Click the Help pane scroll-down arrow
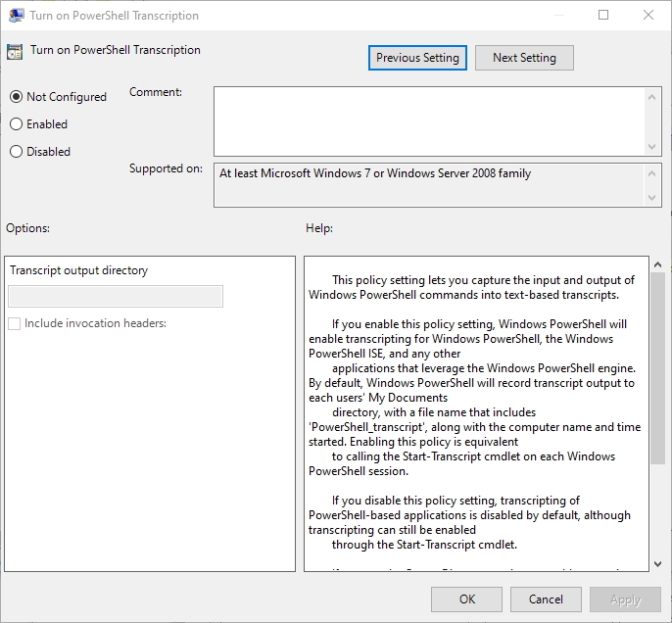This screenshot has width=672, height=623. [657, 564]
